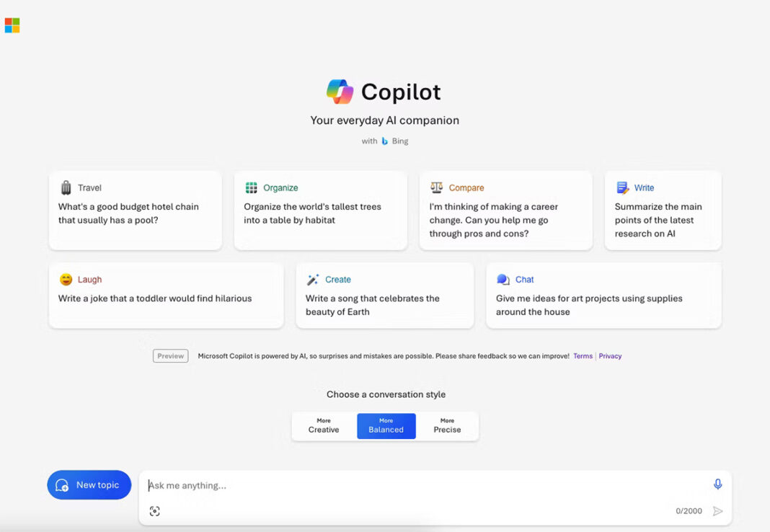Open the Privacy link
This screenshot has height=532, width=770.
tap(610, 355)
